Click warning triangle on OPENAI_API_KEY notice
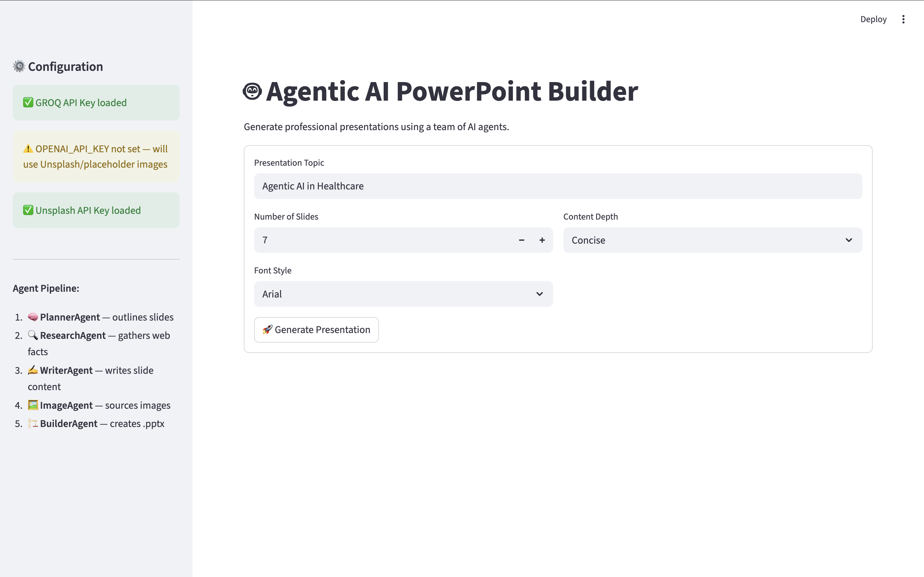This screenshot has width=924, height=577. pyautogui.click(x=28, y=148)
